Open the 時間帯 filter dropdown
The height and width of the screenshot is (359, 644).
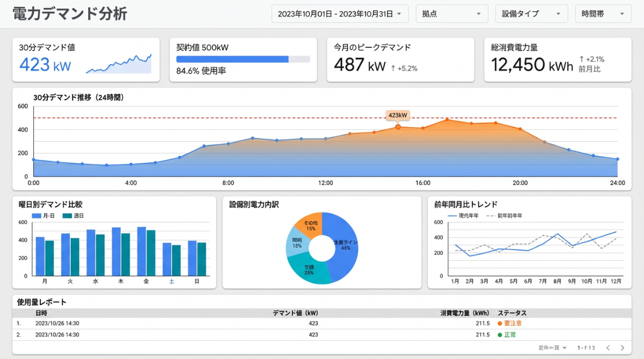point(603,13)
